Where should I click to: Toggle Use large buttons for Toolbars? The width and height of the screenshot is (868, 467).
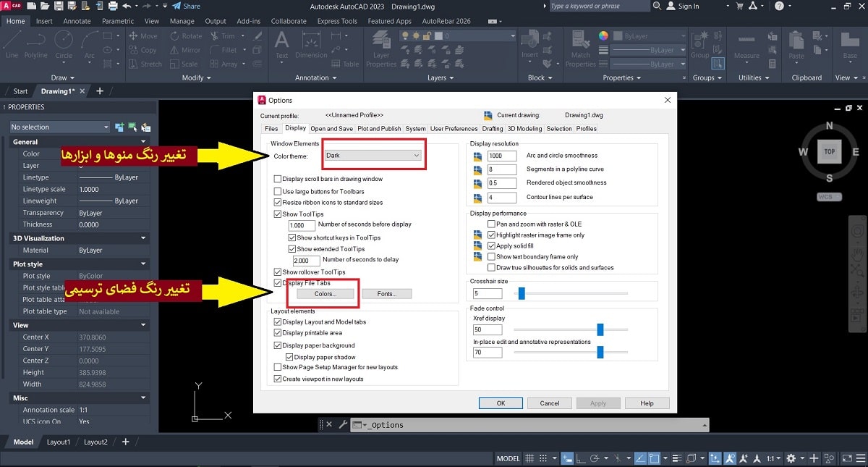(x=278, y=191)
